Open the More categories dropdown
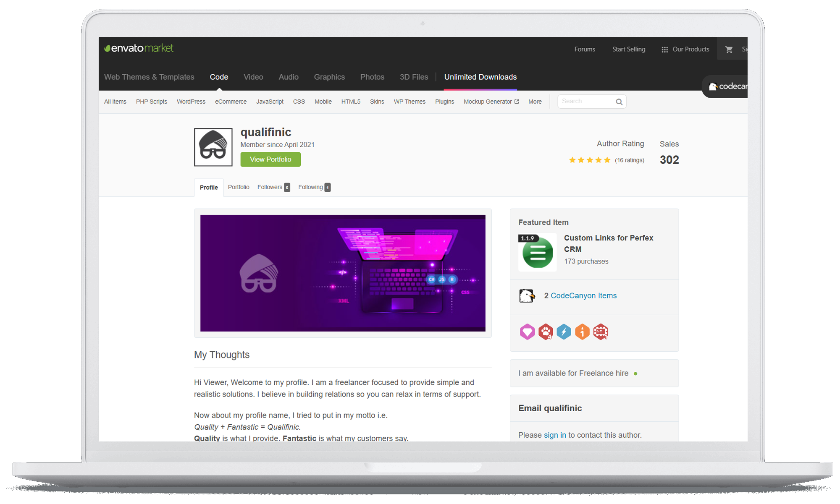Screen dimensions: 840x504 click(535, 102)
